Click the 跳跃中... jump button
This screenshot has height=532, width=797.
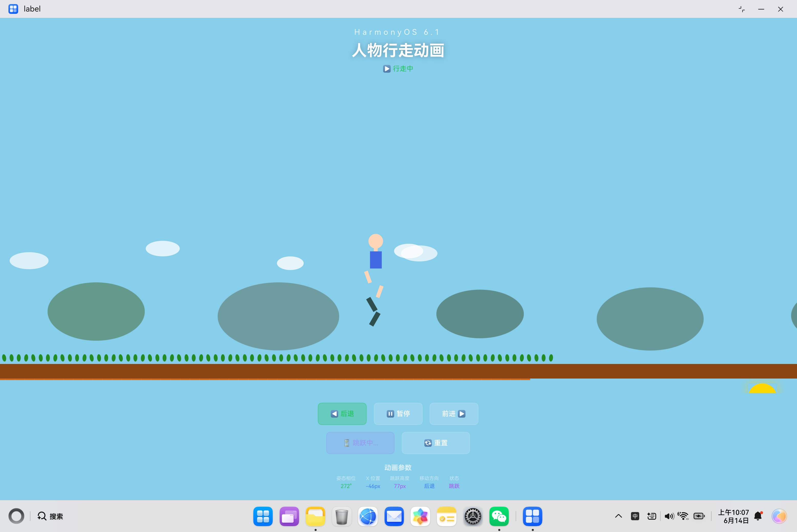pyautogui.click(x=360, y=443)
